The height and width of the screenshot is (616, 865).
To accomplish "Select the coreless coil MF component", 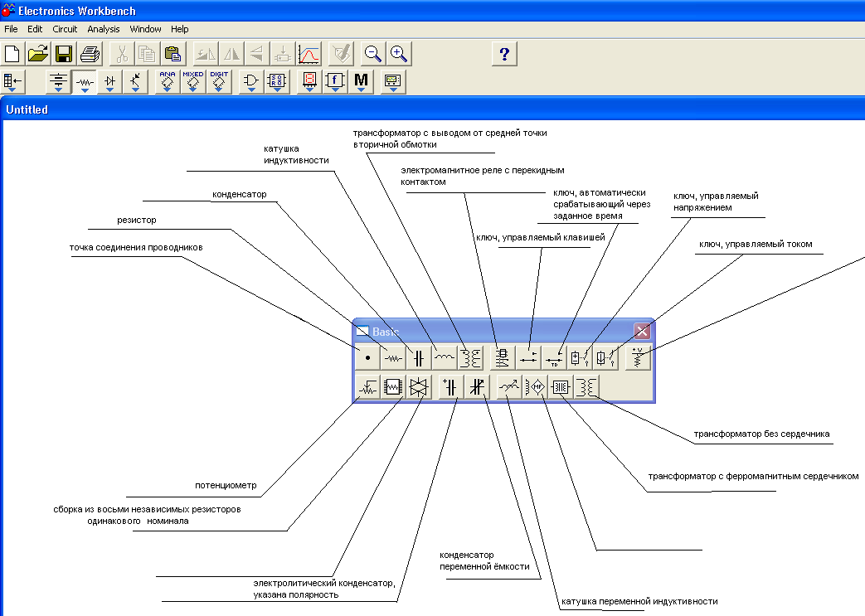I will pyautogui.click(x=535, y=387).
